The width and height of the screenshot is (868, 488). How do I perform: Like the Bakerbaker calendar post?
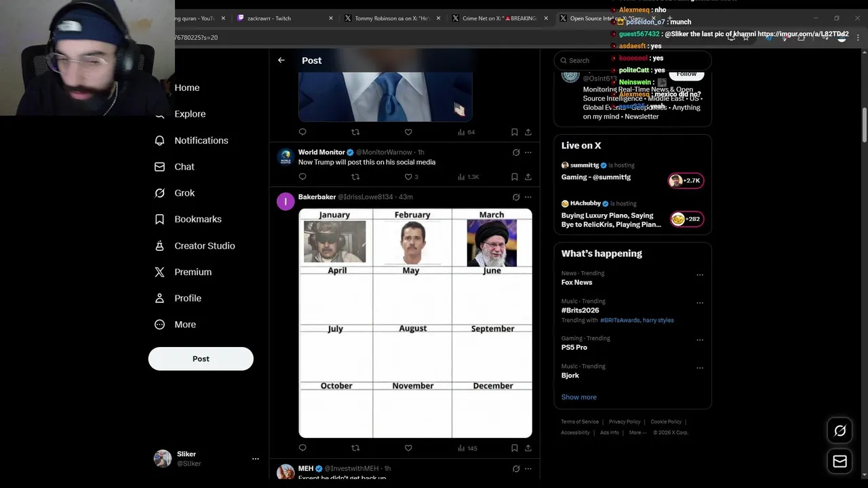coord(408,448)
